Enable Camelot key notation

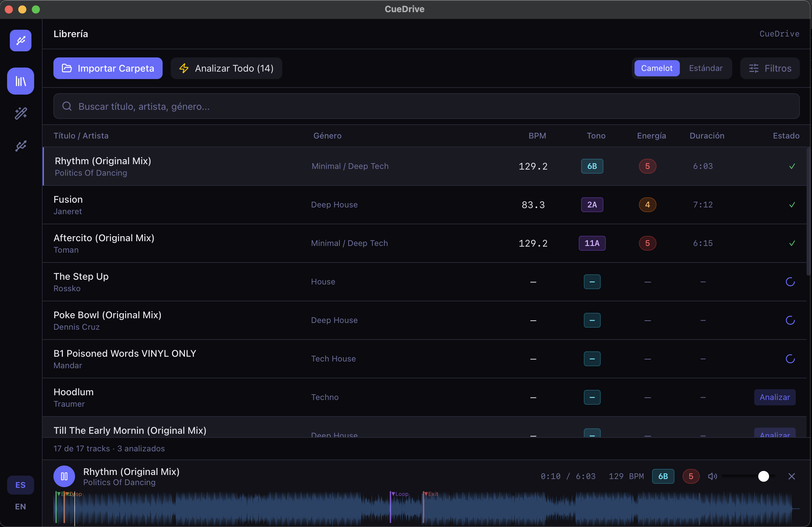(x=657, y=68)
